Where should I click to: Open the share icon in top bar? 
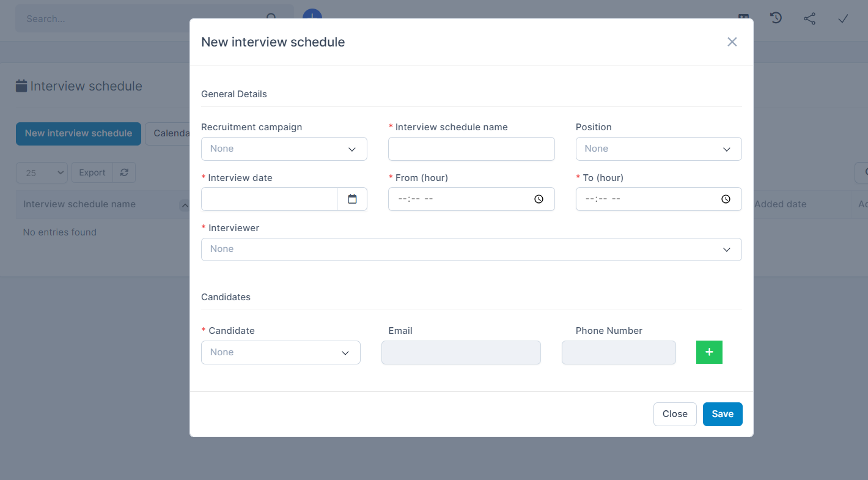pos(809,18)
